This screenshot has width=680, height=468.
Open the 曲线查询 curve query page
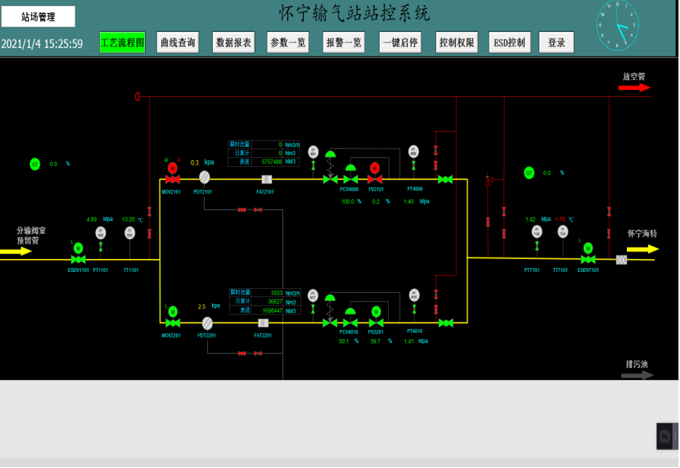[x=178, y=42]
